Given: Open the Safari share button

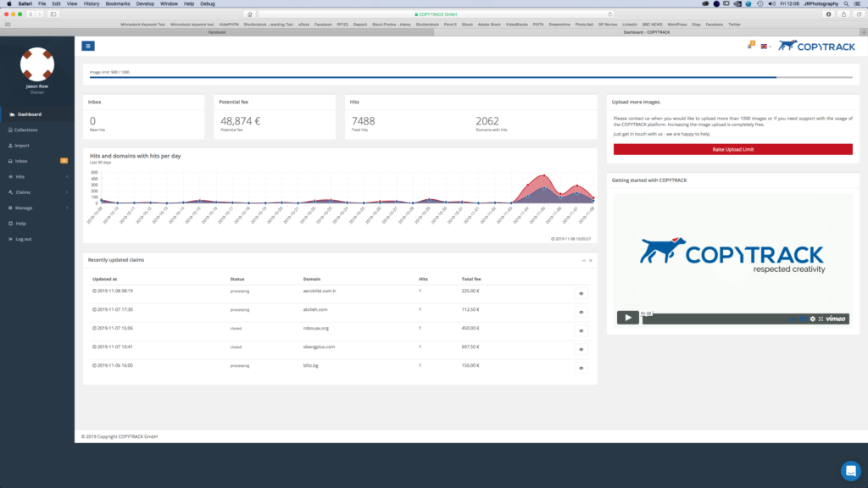Looking at the screenshot, I should coord(843,14).
